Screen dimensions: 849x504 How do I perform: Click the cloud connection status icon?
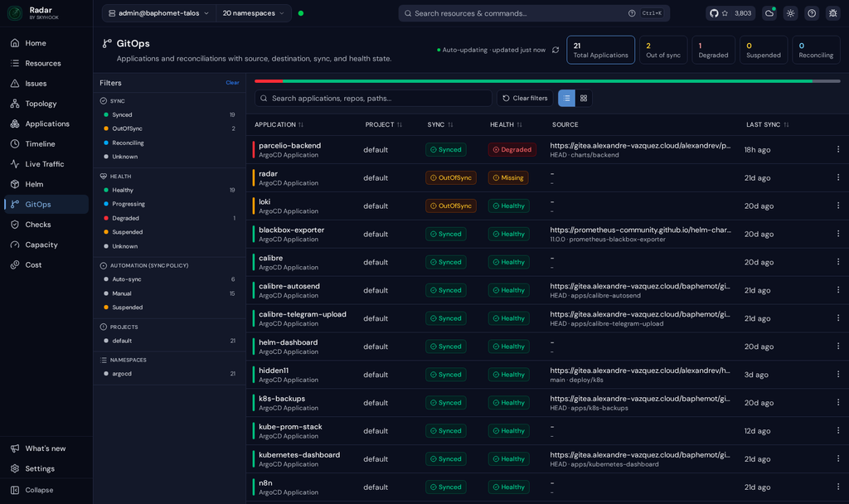(769, 13)
